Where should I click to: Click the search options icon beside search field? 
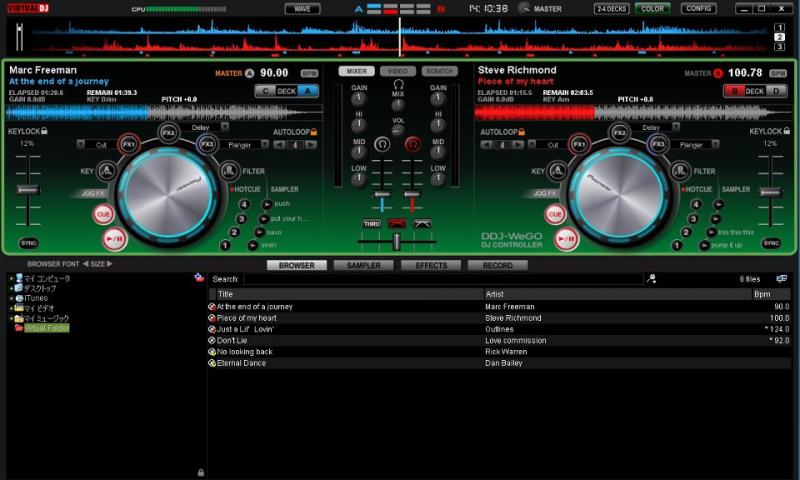click(652, 279)
